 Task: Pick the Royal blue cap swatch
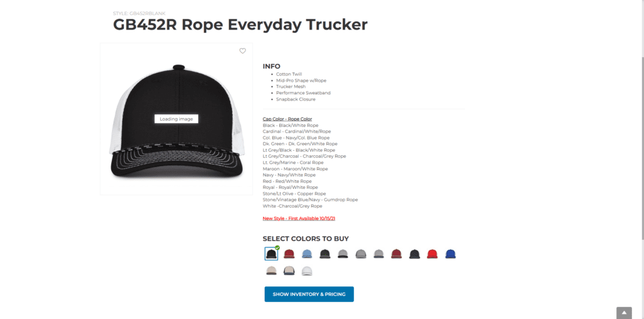(x=450, y=254)
